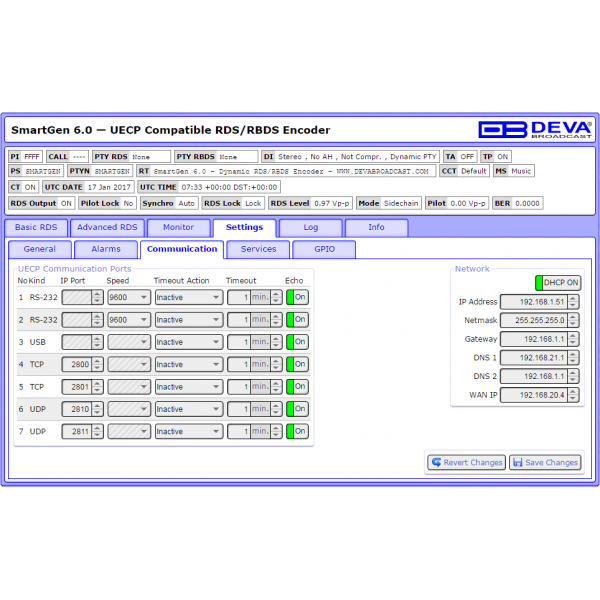Toggle Echo On for port 6 UDP

(x=297, y=409)
